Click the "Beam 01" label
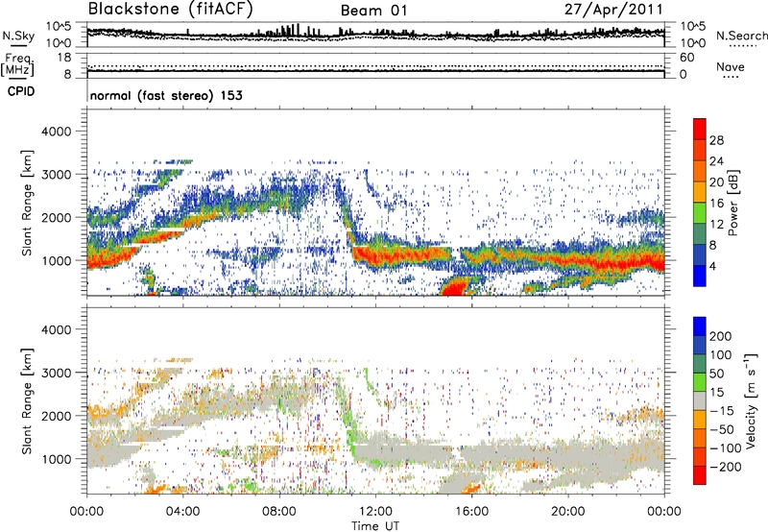 (x=373, y=11)
